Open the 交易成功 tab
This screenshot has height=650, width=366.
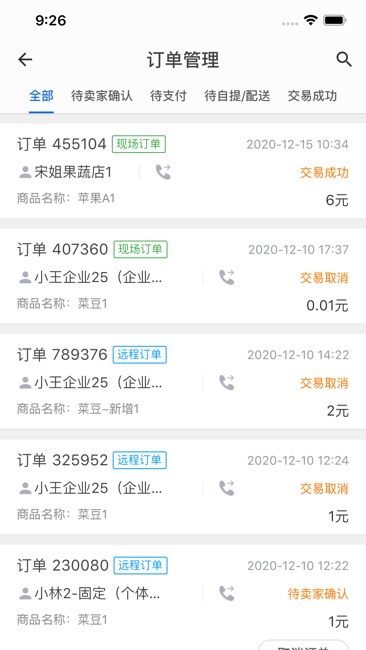[312, 96]
